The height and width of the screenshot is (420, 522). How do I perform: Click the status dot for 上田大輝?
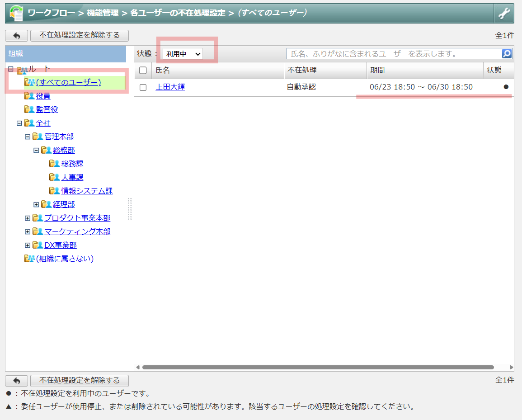(x=506, y=87)
